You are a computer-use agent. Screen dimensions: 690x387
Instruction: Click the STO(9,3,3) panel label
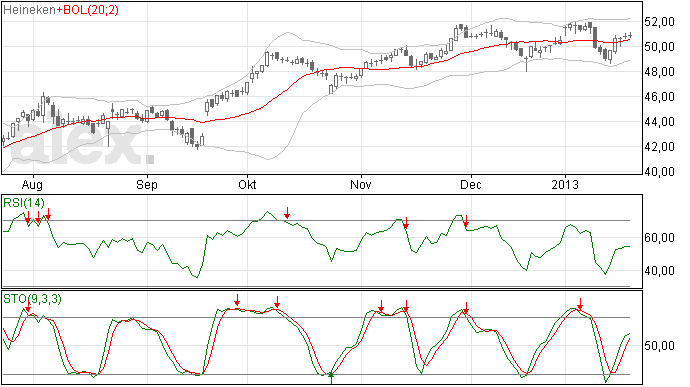[33, 299]
